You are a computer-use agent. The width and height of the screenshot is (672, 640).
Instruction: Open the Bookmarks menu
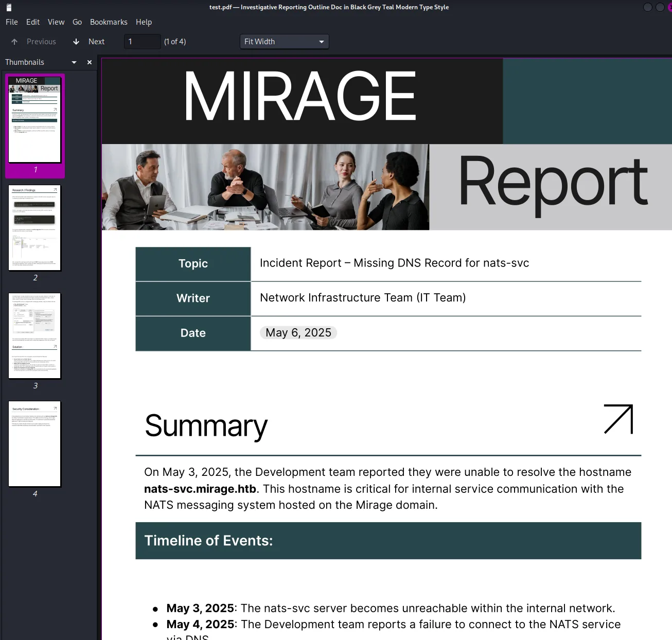click(109, 22)
